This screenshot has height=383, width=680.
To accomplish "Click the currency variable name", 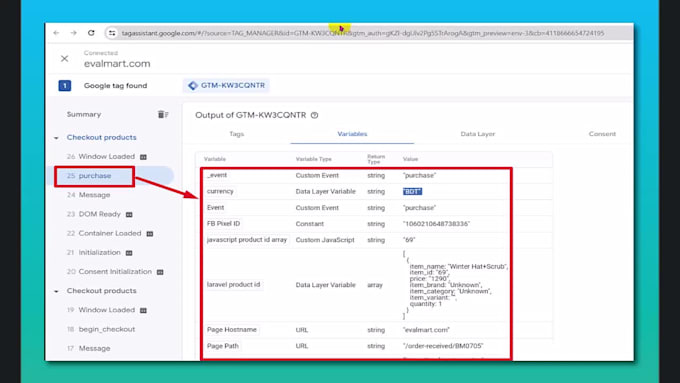I will pos(220,191).
